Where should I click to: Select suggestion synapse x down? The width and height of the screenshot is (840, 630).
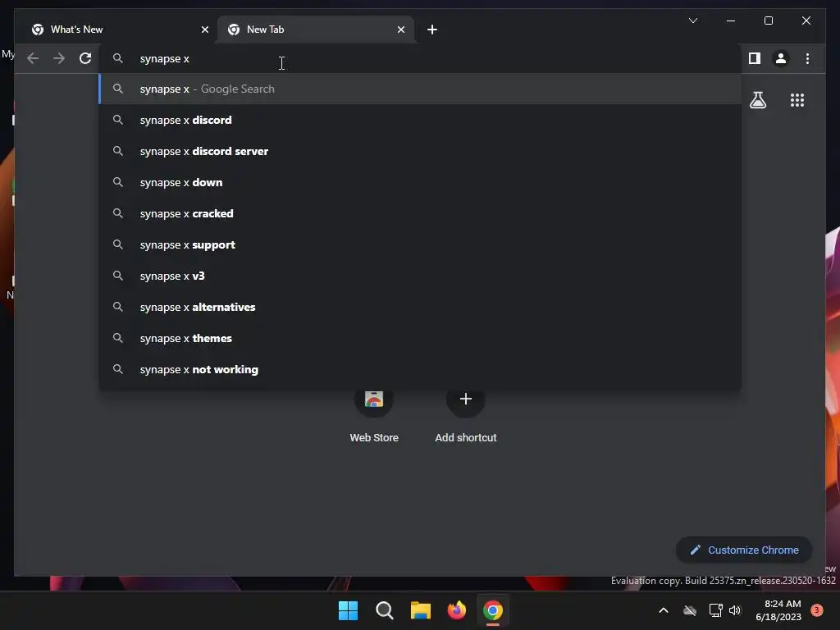coord(421,182)
